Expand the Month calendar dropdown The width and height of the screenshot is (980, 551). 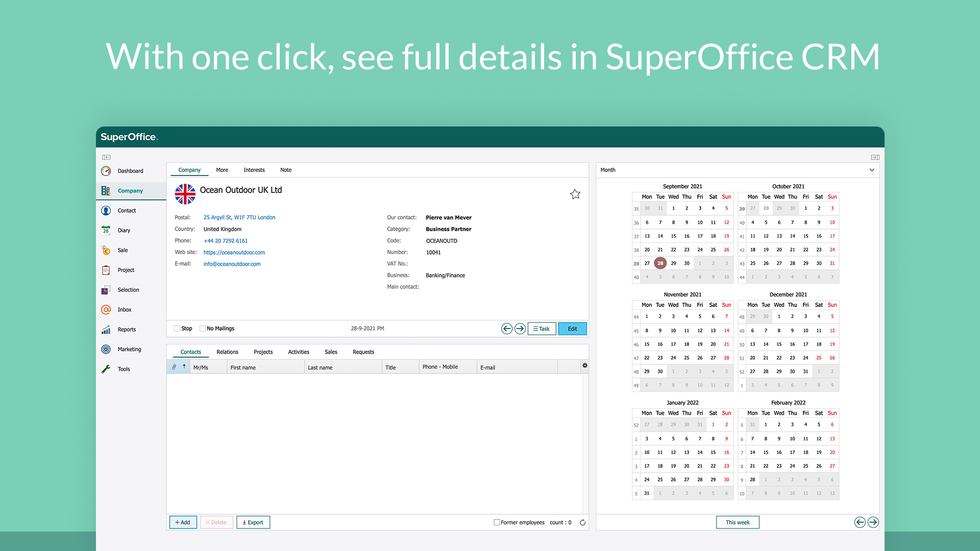[872, 169]
